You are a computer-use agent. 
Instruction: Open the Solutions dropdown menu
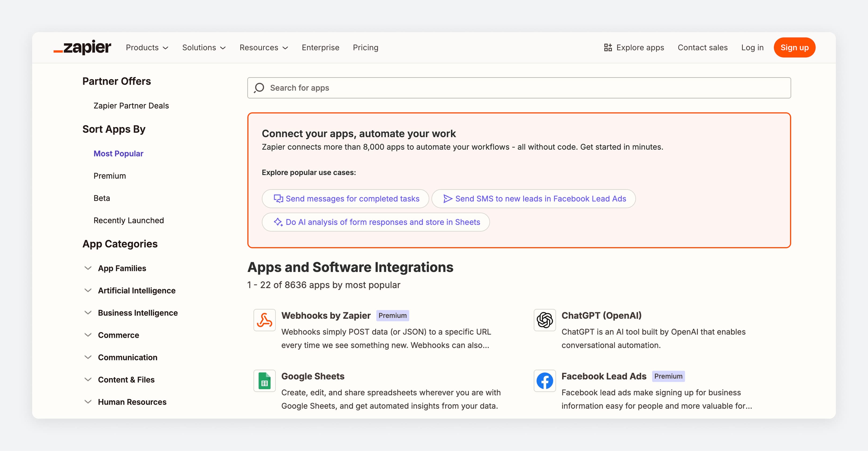(x=204, y=47)
